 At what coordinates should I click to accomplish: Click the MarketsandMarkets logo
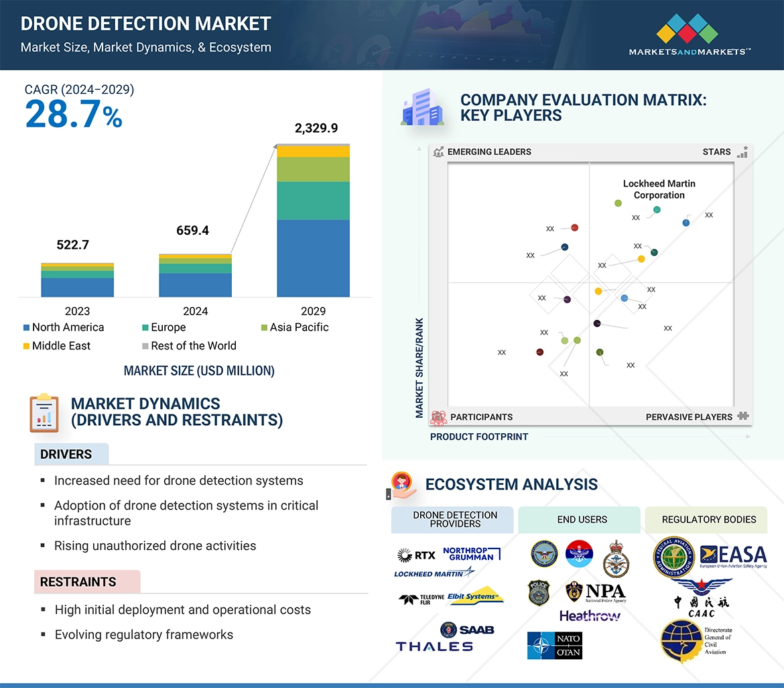coord(690,35)
